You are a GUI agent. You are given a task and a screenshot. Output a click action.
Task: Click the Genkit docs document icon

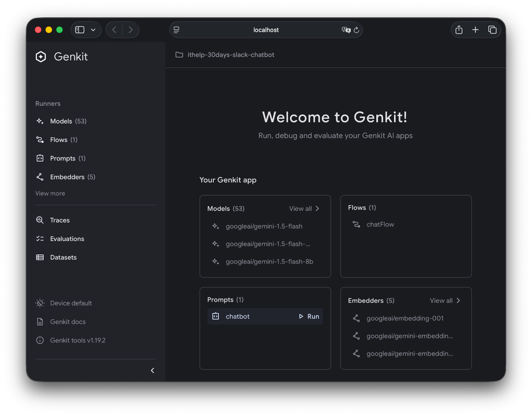pos(40,322)
